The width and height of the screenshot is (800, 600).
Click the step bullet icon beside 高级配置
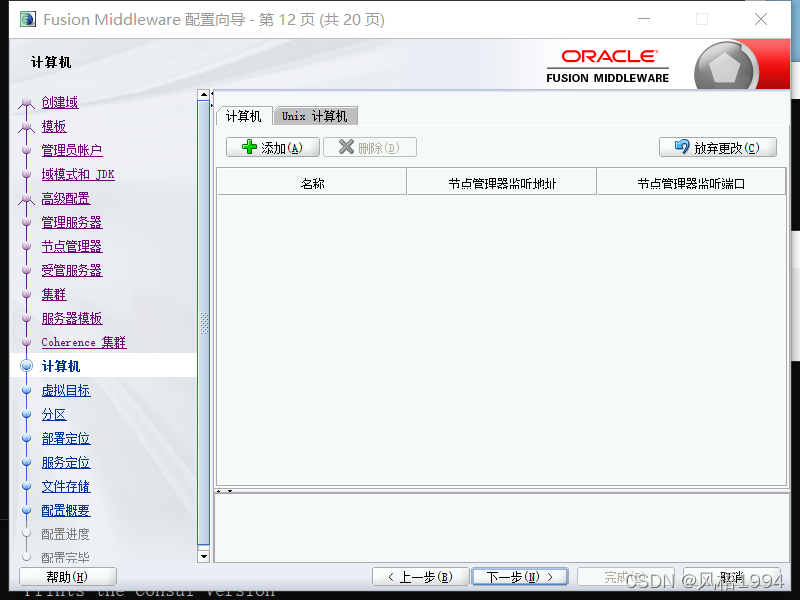(x=27, y=199)
